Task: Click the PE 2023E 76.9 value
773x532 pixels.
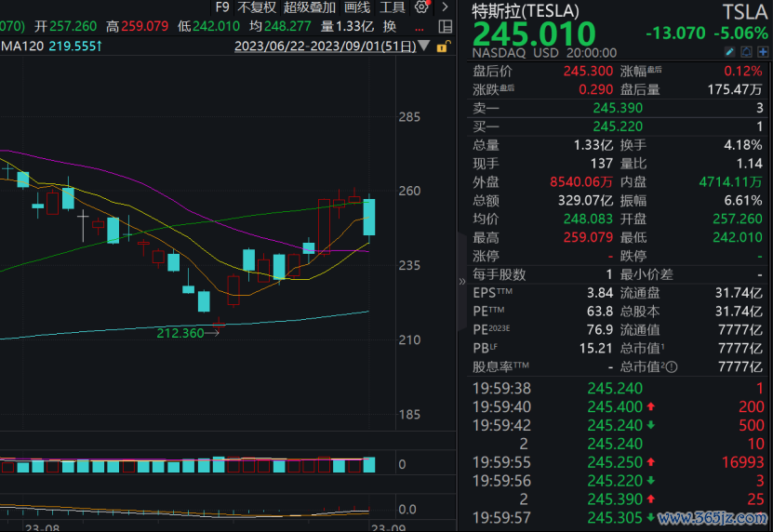Action: (600, 330)
